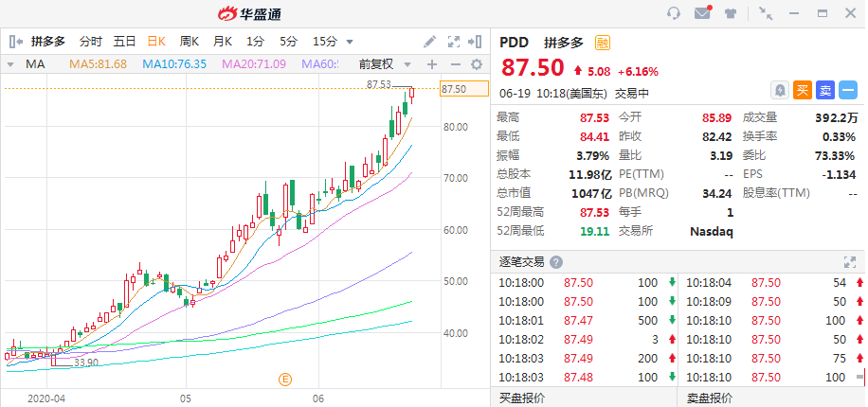Click the 卖盘报价 header
The image size is (868, 407).
pos(710,398)
